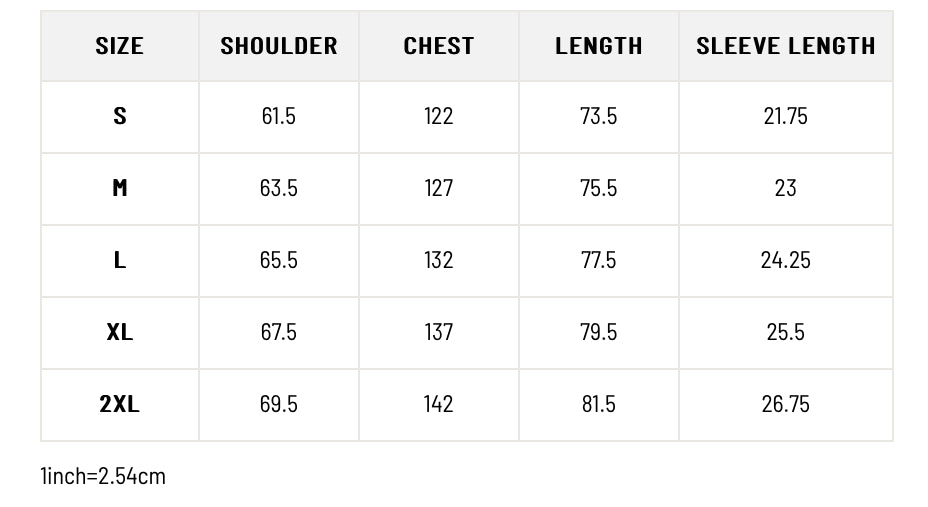The width and height of the screenshot is (928, 507).
Task: Click the CHEST column header
Action: pos(439,46)
